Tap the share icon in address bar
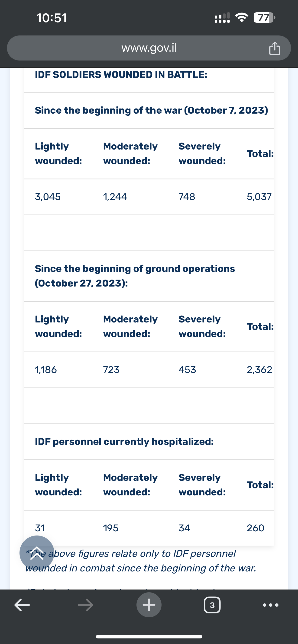The height and width of the screenshot is (644, 298). 275,48
